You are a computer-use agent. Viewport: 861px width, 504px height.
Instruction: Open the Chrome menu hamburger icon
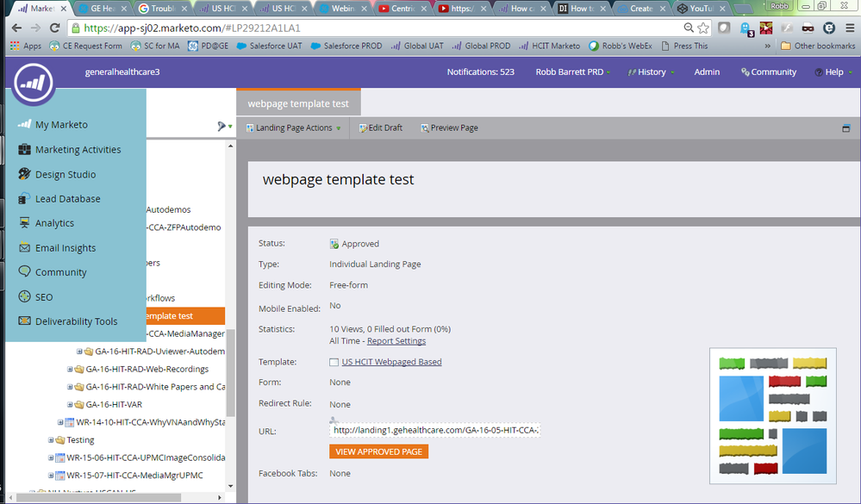[x=850, y=28]
